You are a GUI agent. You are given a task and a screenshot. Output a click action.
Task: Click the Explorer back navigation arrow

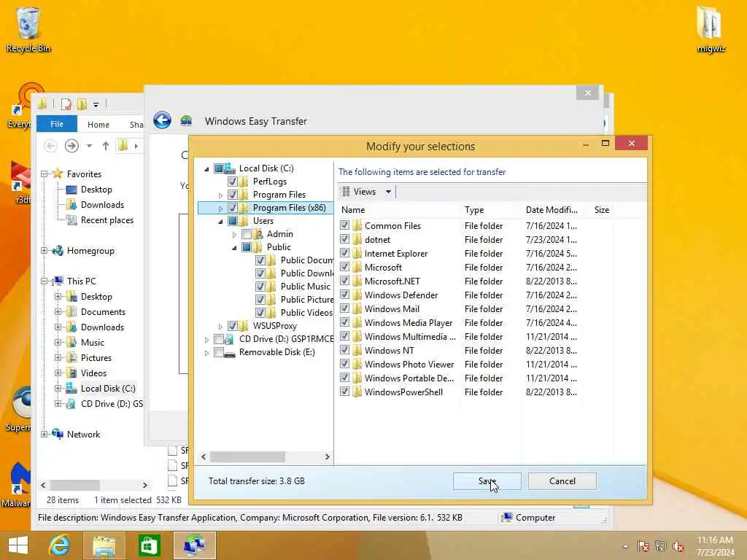50,145
